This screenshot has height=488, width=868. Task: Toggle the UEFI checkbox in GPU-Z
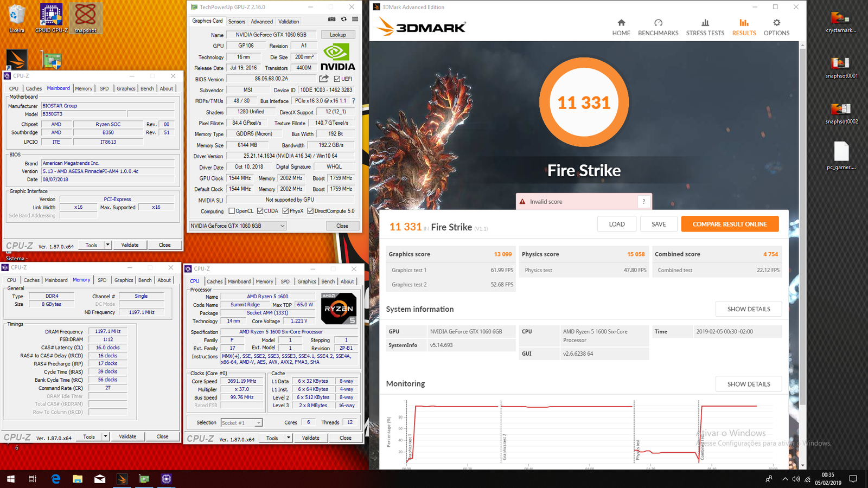(x=337, y=79)
